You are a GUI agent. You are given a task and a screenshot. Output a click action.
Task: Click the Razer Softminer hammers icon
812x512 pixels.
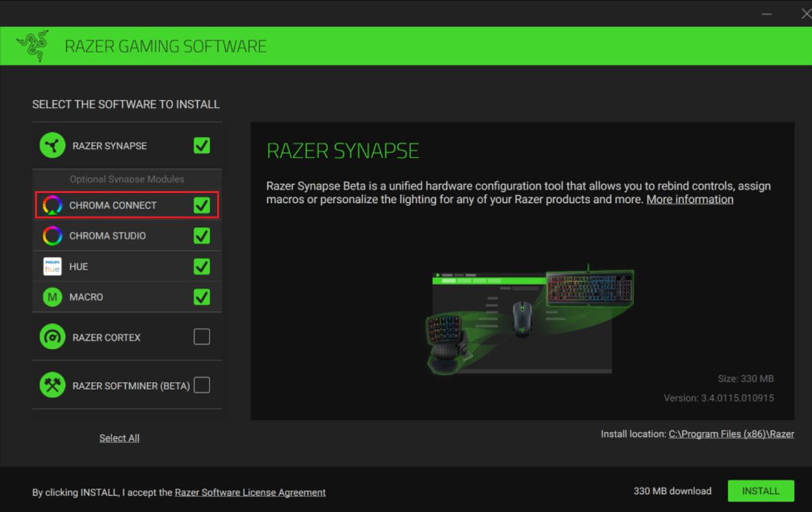coord(53,386)
